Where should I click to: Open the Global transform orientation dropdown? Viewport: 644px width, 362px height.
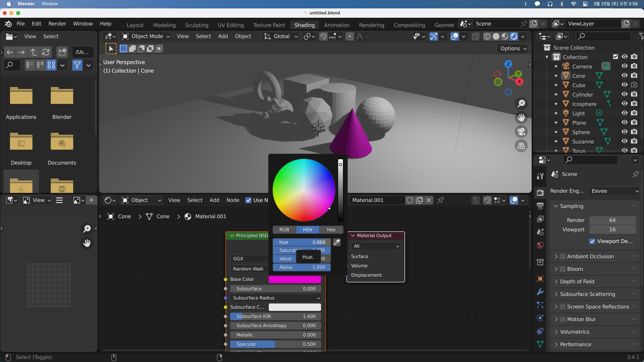281,37
